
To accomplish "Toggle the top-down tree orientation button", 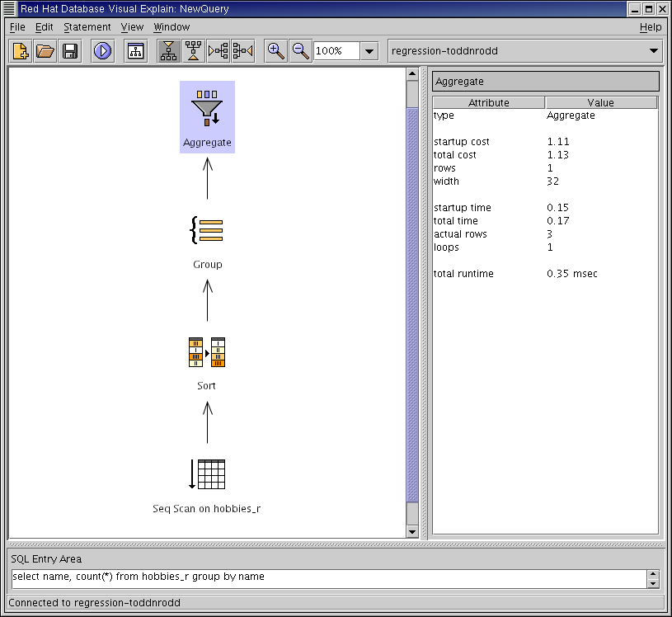I will (168, 51).
